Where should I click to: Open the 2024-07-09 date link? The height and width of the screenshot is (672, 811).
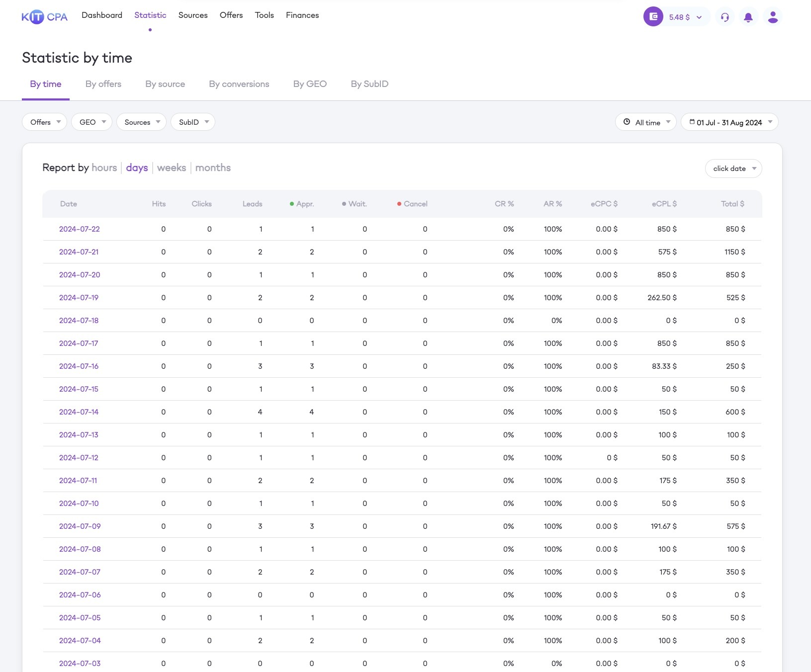(80, 526)
